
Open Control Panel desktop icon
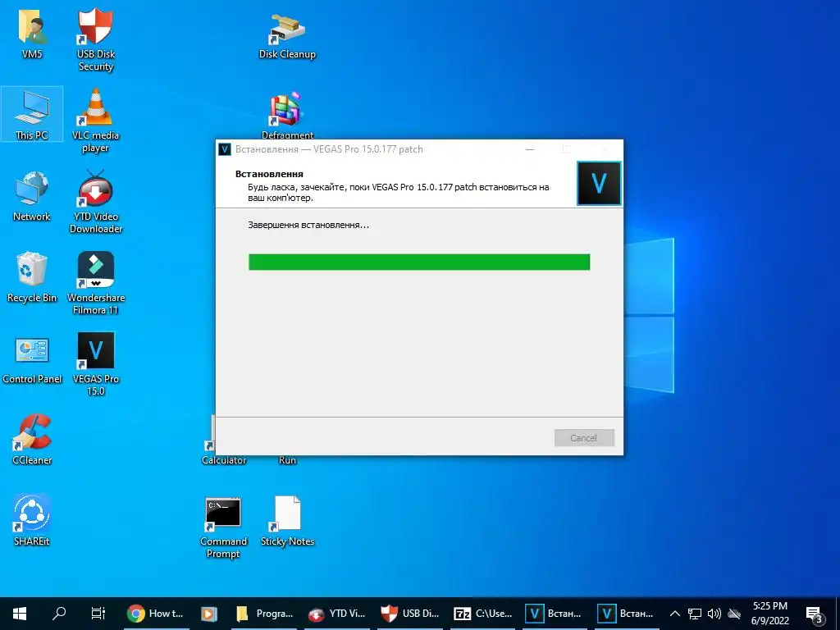(x=32, y=359)
